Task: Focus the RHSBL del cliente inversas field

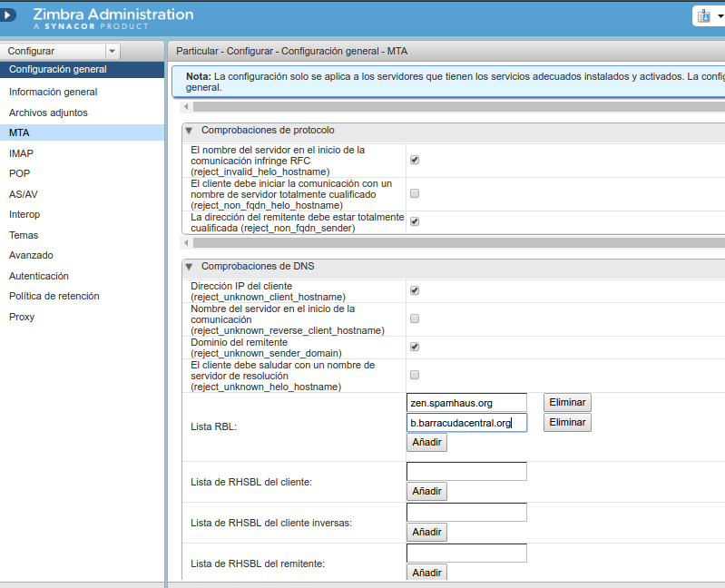Action: click(x=466, y=512)
